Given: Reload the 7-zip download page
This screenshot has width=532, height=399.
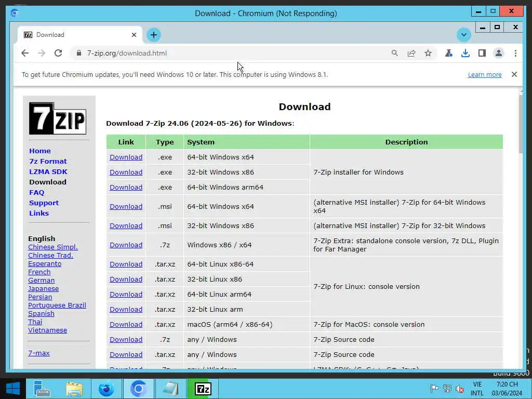Looking at the screenshot, I should [x=58, y=54].
